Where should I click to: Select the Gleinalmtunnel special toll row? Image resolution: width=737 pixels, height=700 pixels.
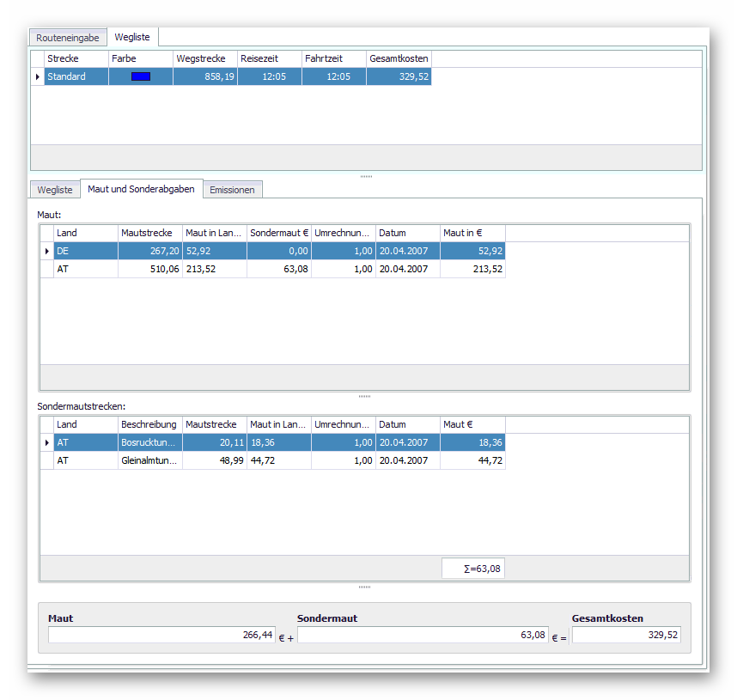(149, 460)
